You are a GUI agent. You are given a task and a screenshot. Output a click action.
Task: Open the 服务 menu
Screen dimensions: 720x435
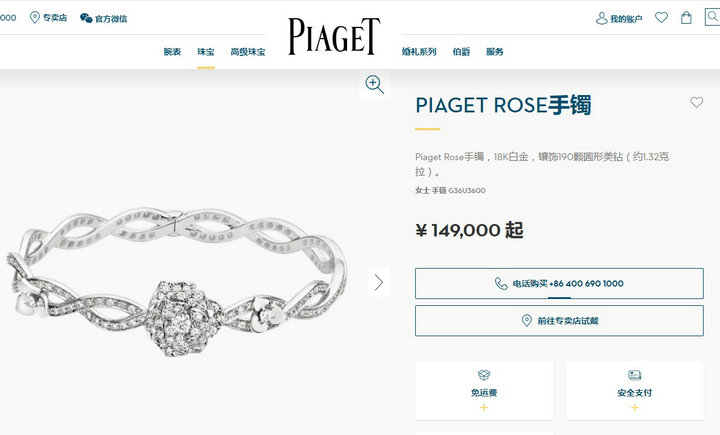(495, 52)
